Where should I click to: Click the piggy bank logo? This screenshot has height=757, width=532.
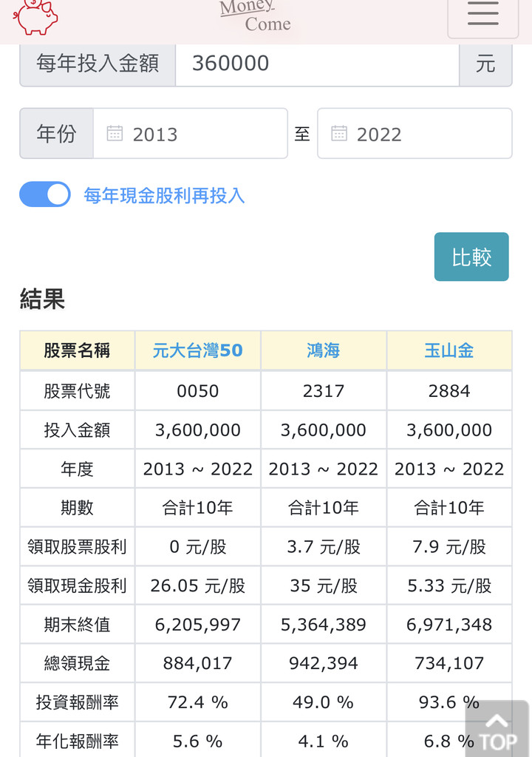35,17
